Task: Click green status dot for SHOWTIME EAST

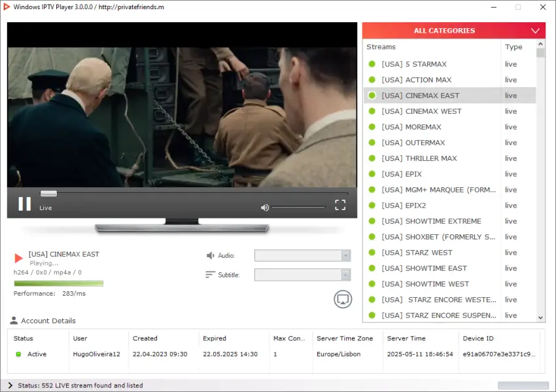Action: (x=372, y=268)
